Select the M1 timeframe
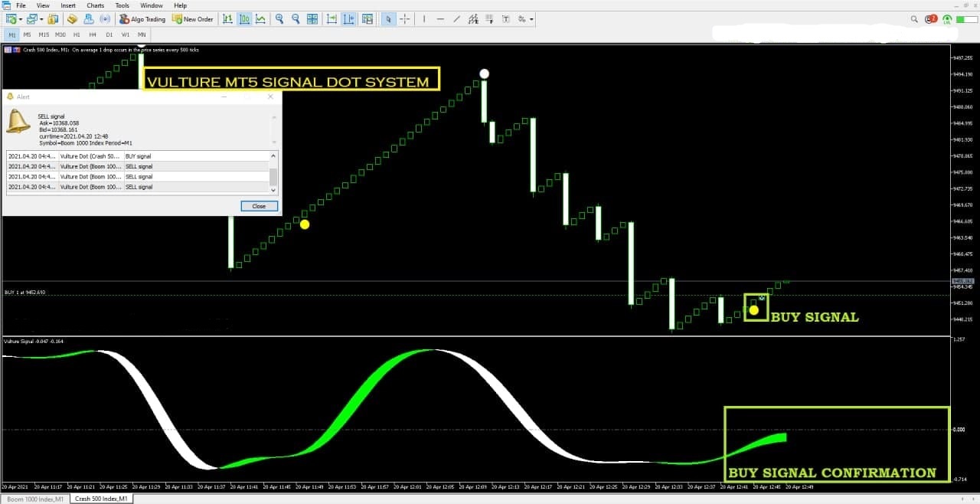 coord(11,34)
